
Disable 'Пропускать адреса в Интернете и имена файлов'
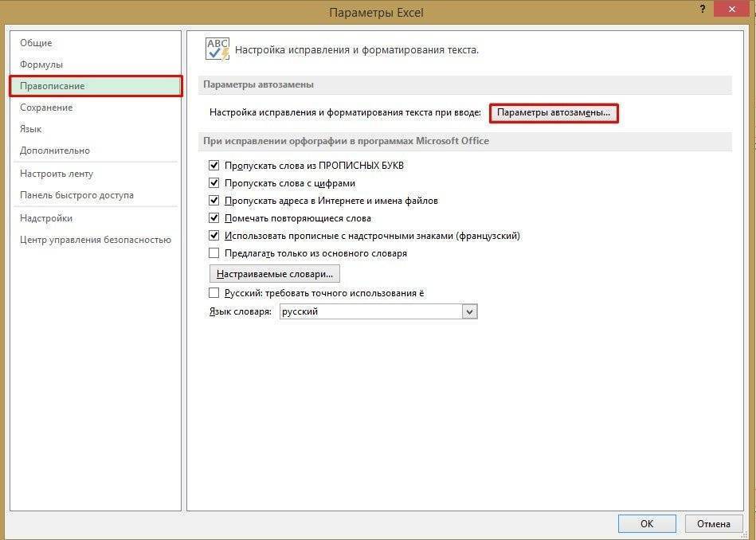click(x=213, y=200)
